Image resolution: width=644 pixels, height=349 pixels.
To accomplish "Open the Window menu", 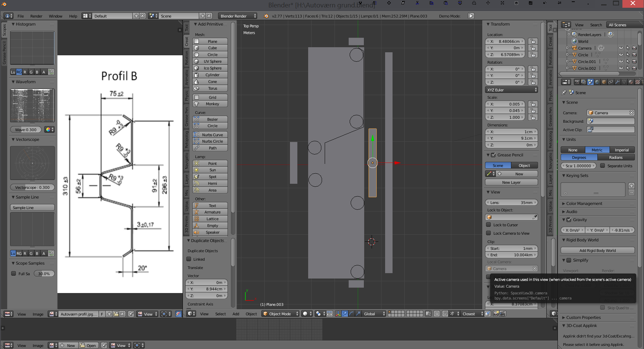I will [x=55, y=16].
